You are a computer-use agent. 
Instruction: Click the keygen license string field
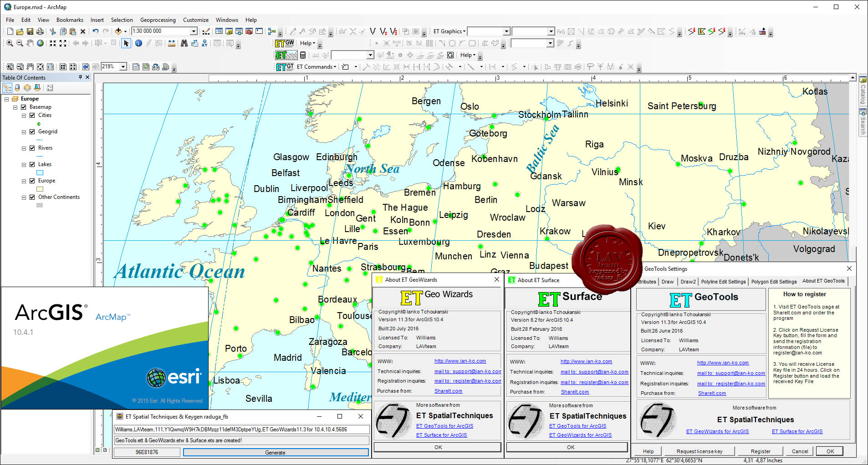(x=241, y=430)
